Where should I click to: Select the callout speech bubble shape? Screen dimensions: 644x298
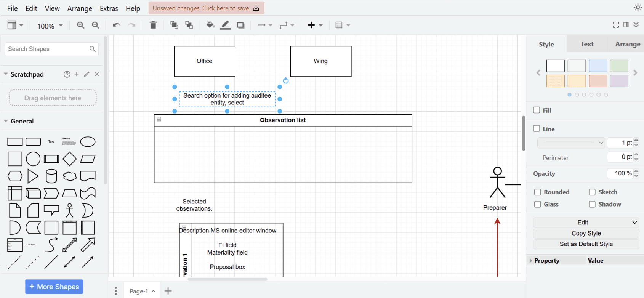point(51,210)
